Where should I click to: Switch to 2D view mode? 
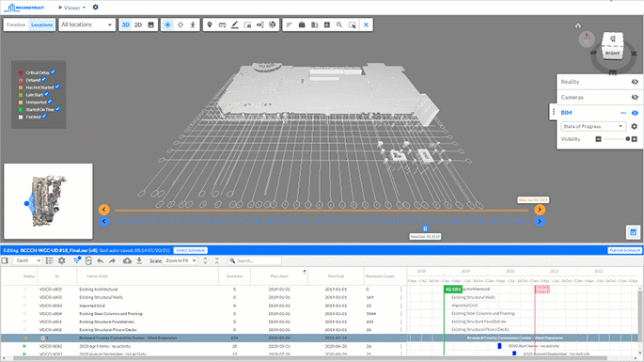point(138,25)
